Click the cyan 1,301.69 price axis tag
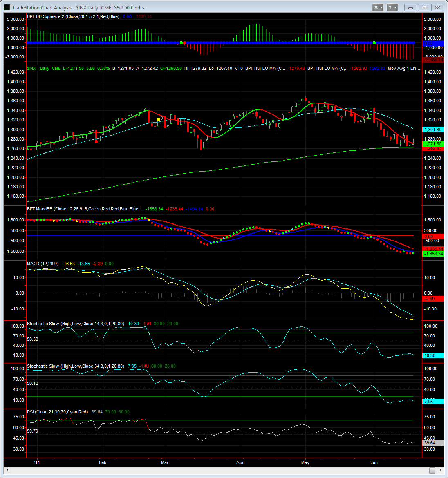Screen dimensions: 448x478 [433, 130]
